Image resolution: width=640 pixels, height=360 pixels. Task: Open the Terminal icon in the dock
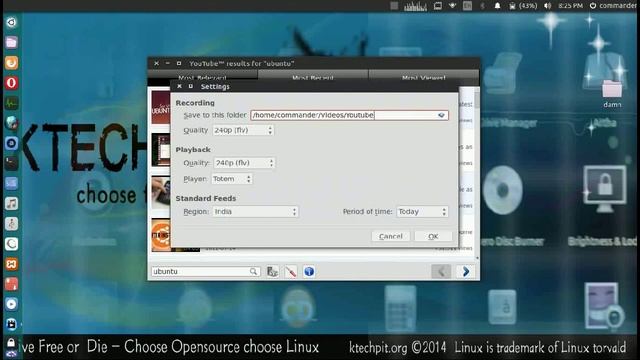pyautogui.click(x=11, y=163)
